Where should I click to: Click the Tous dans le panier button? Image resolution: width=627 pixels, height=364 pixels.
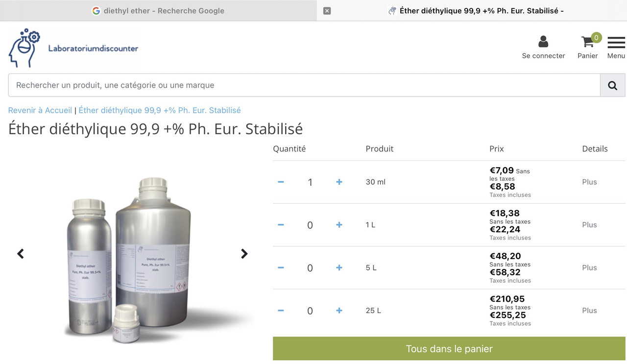449,349
